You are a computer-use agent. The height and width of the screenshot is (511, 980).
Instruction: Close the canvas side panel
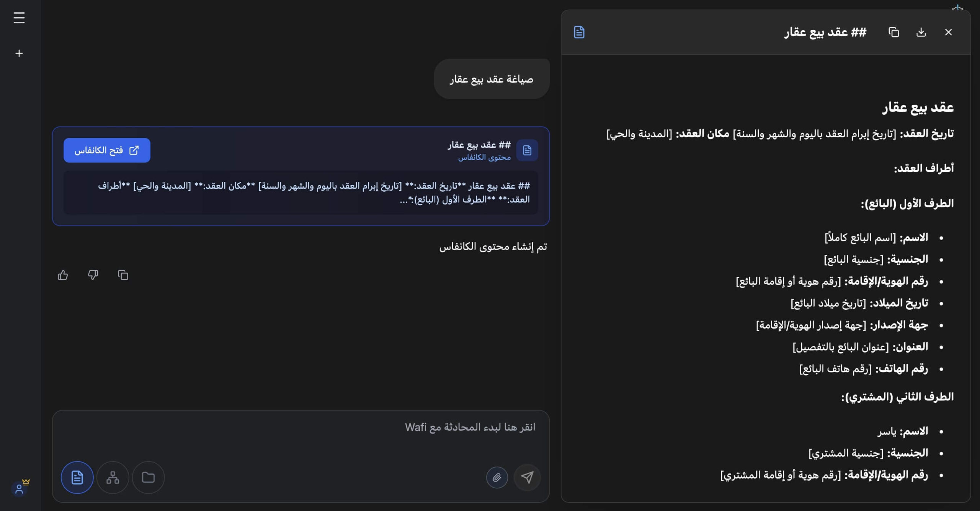coord(948,33)
